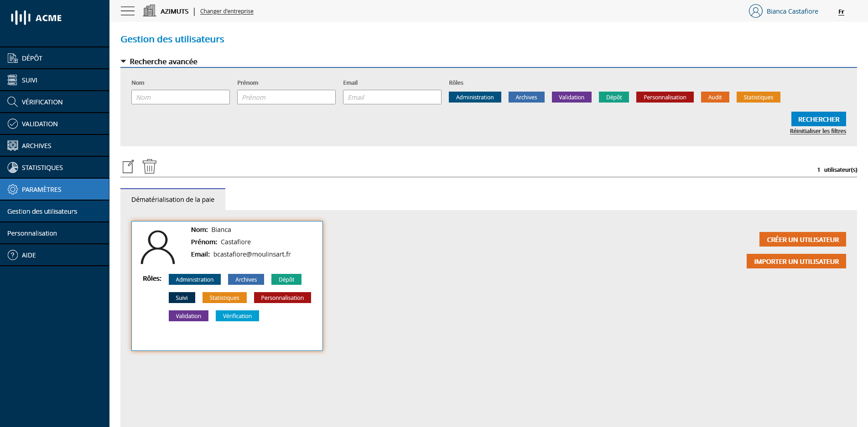Open Gestion des utilisateurs in the sidebar
The image size is (868, 427).
(x=42, y=211)
